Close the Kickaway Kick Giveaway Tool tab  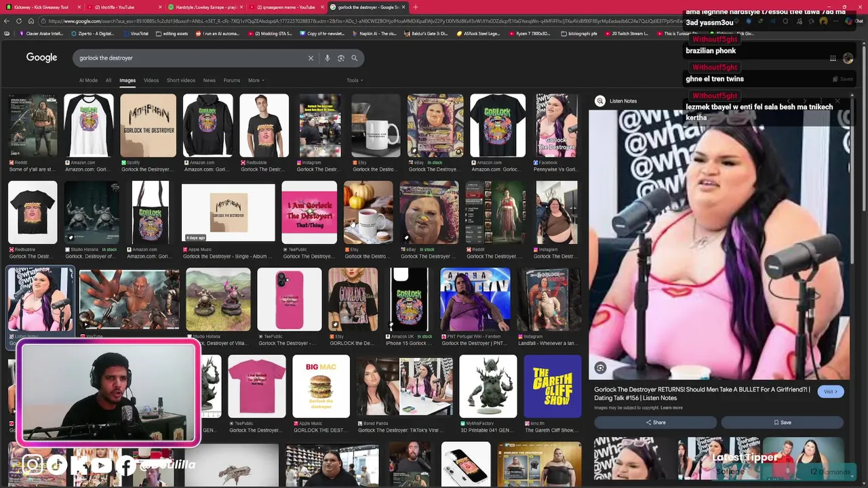79,7
